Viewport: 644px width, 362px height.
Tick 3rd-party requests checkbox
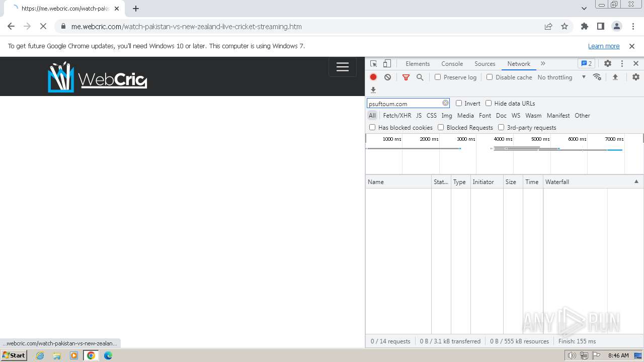click(501, 127)
